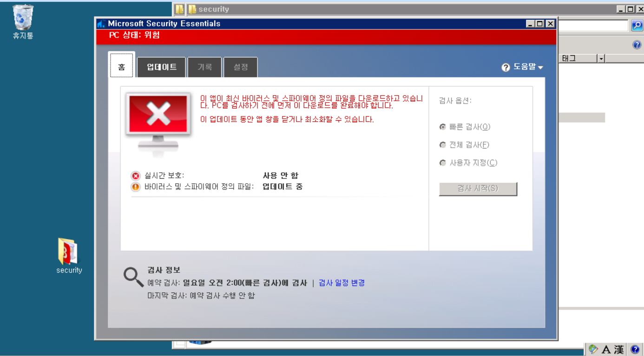Click the 태그 column header
The height and width of the screenshot is (356, 644).
click(578, 58)
